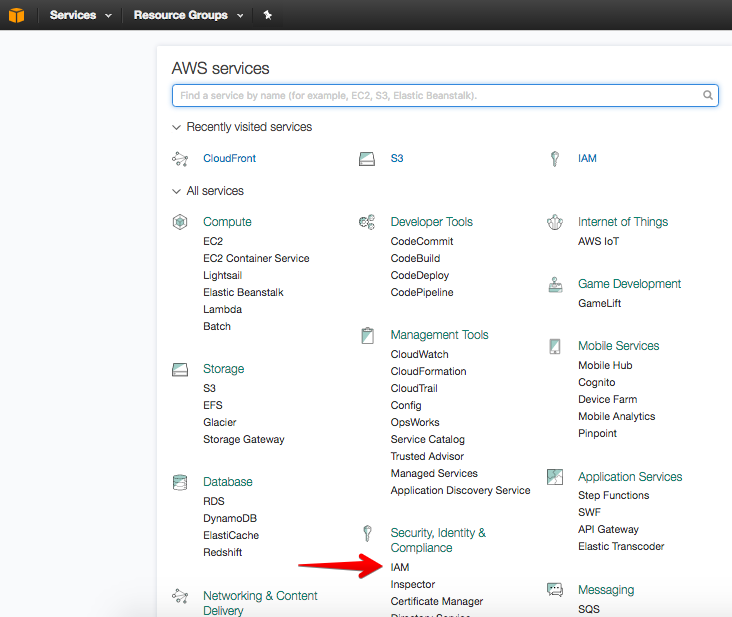Screen dimensions: 732x617
Task: Open Redshift
Action: point(223,552)
